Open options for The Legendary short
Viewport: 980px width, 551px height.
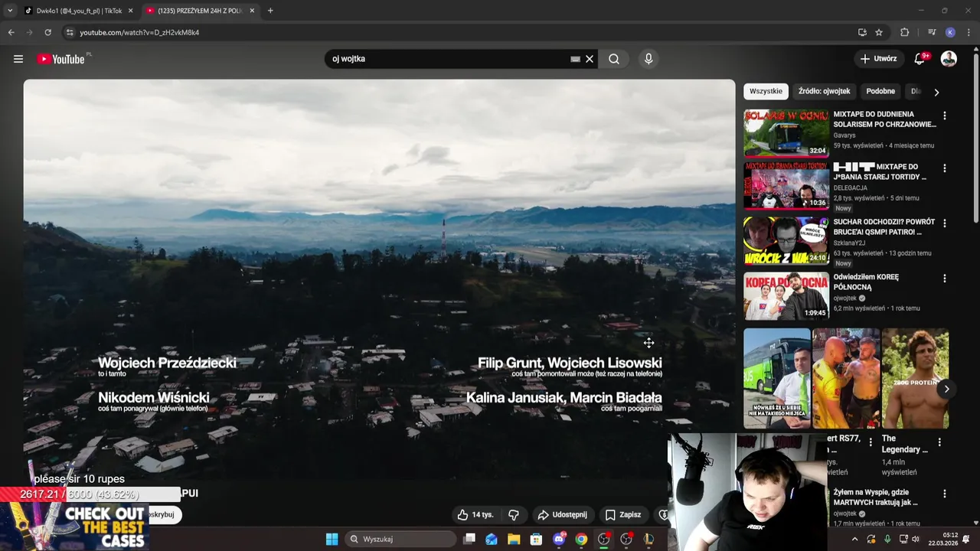939,442
